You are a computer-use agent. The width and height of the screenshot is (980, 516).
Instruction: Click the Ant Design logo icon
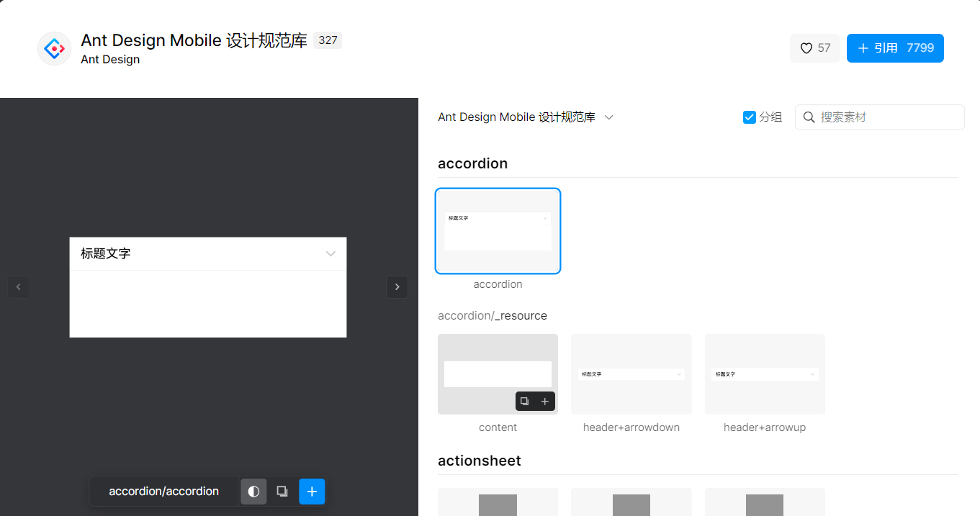(x=54, y=49)
